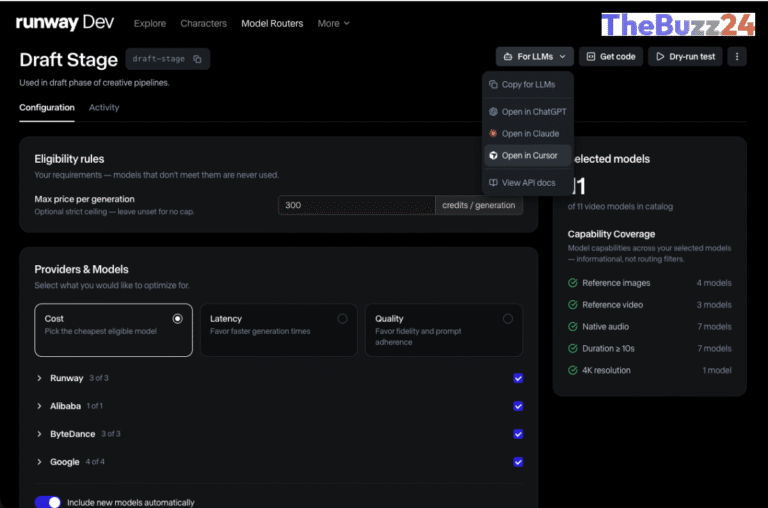Viewport: 768px width, 508px height.
Task: Click the Providers & Models heading
Action: (81, 269)
